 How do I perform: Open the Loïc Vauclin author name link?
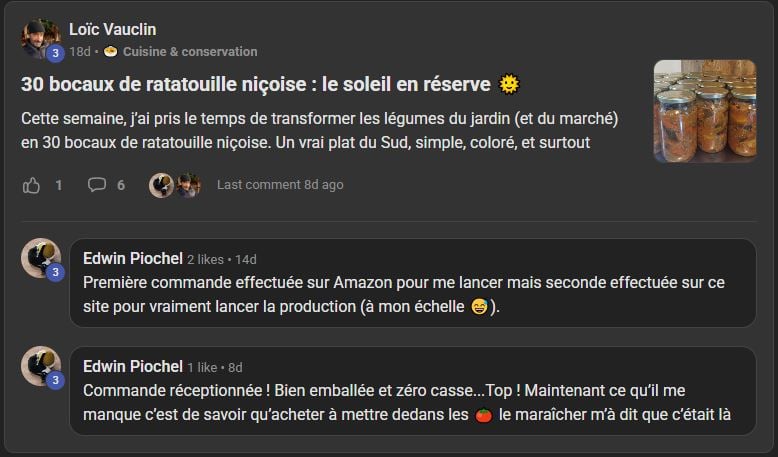coord(112,30)
